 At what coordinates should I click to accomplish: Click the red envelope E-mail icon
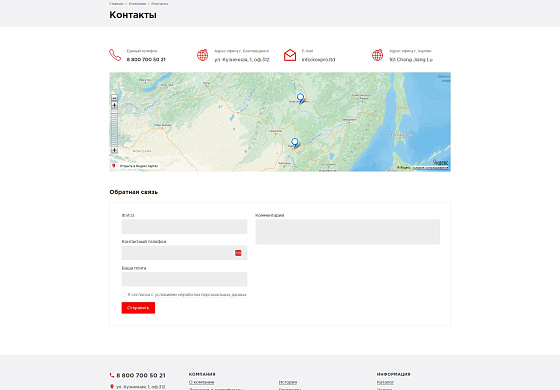290,55
